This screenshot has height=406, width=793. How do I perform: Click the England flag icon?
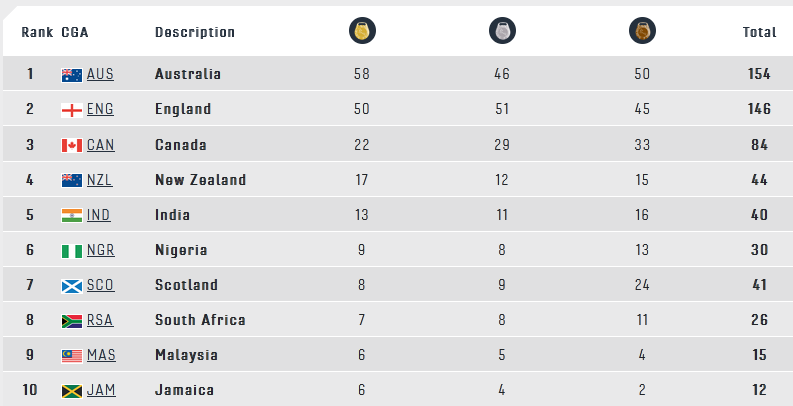(x=72, y=110)
